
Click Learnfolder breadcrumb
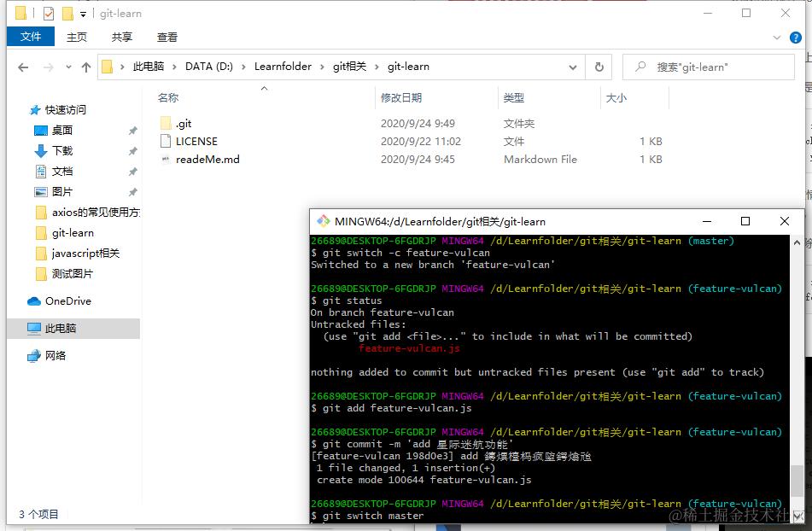283,67
